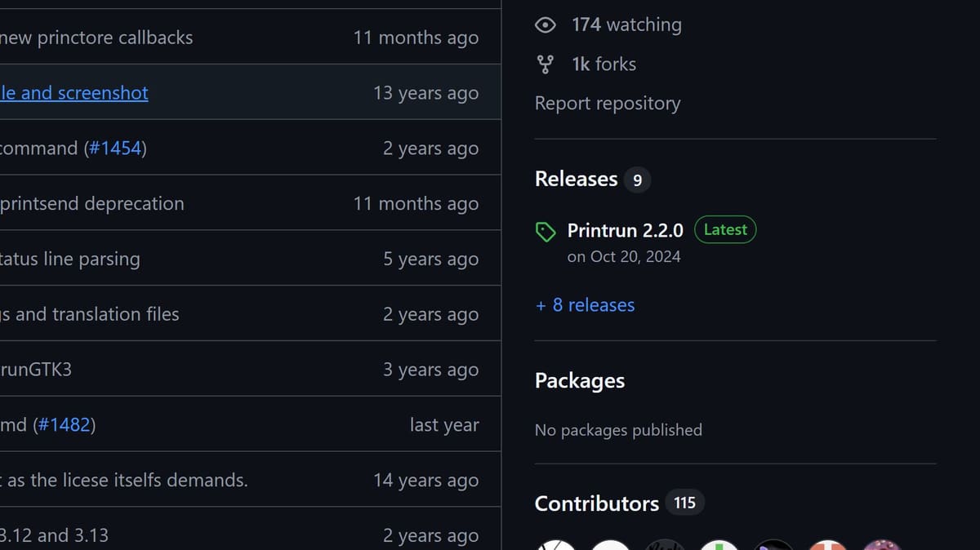The width and height of the screenshot is (980, 550).
Task: Open the Contributors heading link
Action: point(597,503)
